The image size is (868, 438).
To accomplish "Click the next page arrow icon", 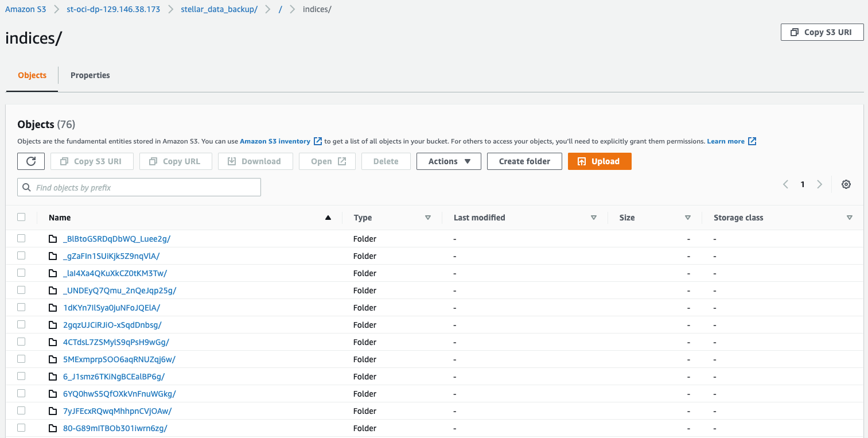I will (819, 184).
